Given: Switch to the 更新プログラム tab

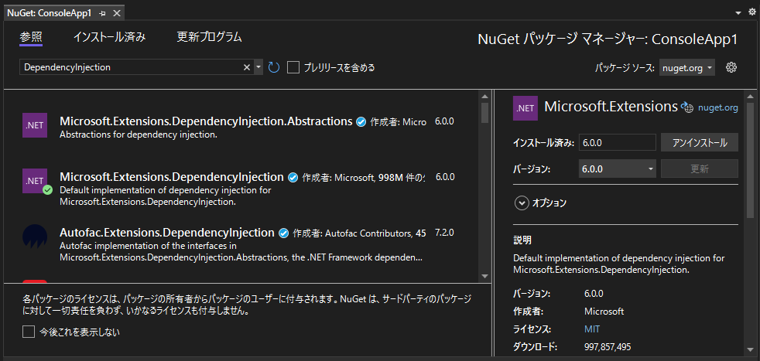Looking at the screenshot, I should [x=209, y=37].
